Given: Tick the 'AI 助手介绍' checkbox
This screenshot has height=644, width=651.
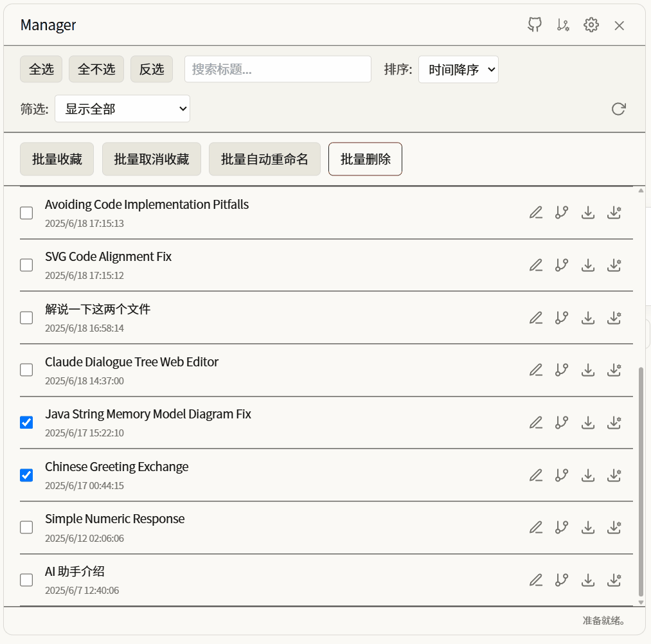Looking at the screenshot, I should tap(26, 580).
